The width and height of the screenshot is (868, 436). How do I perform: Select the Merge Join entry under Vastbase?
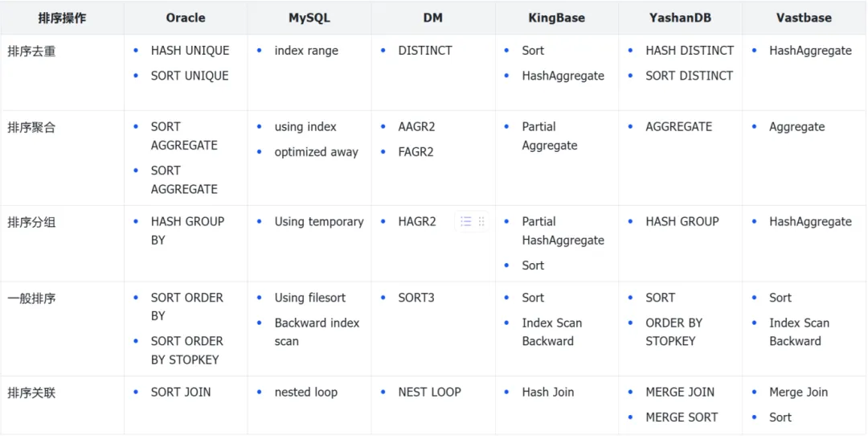click(798, 393)
